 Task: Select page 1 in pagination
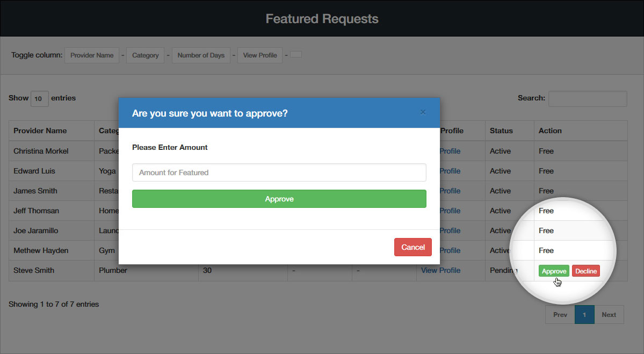click(584, 315)
